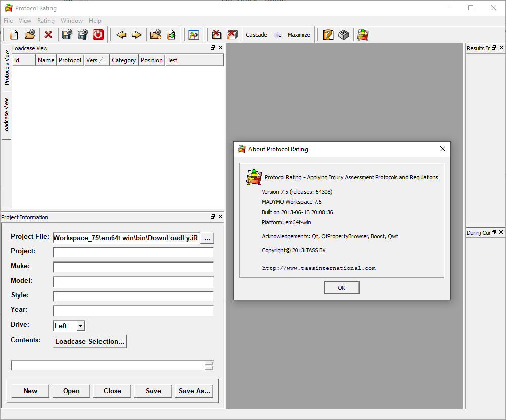This screenshot has width=506, height=420.
Task: Click the open project folder icon
Action: tap(30, 35)
